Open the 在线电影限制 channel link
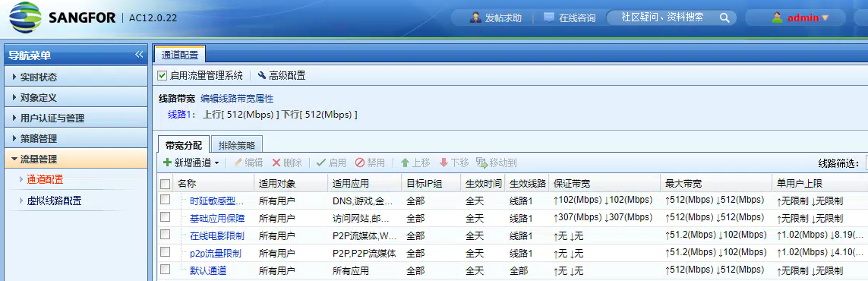Screen dimensions: 868x281 tap(217, 235)
